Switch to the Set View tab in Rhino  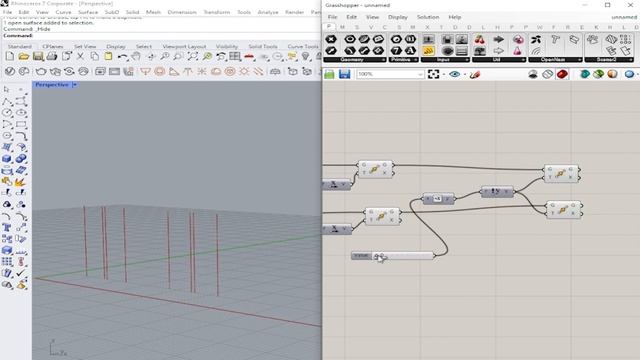85,47
